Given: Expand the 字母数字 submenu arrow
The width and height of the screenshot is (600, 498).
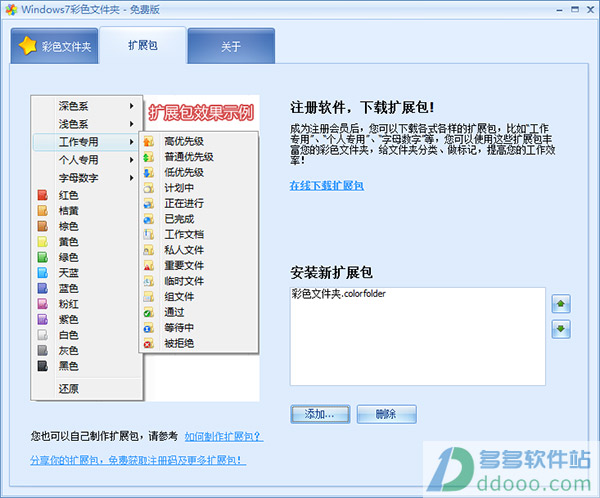Looking at the screenshot, I should point(131,178).
